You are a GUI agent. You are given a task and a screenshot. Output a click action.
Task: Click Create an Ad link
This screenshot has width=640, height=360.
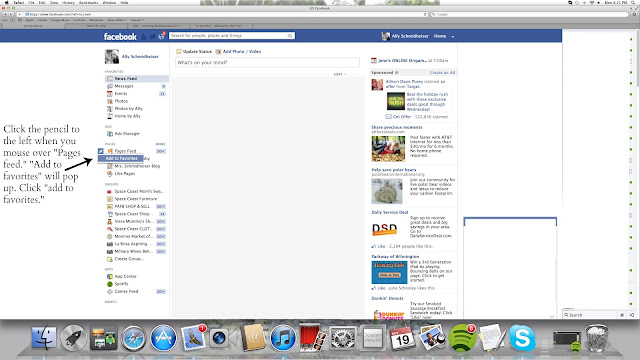(x=442, y=73)
